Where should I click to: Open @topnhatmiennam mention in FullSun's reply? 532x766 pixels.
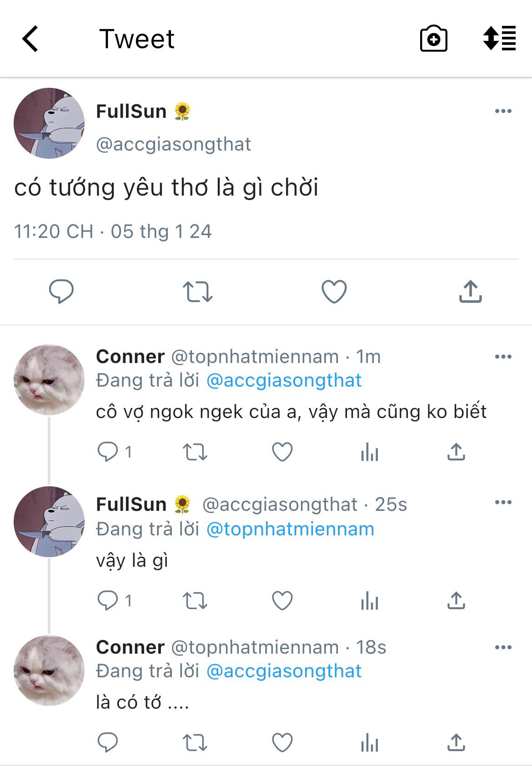tap(290, 529)
